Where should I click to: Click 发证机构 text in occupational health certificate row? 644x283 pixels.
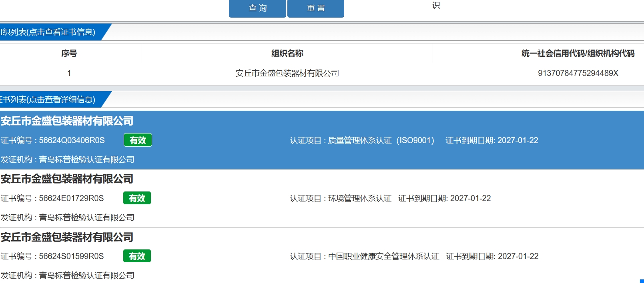(67, 275)
